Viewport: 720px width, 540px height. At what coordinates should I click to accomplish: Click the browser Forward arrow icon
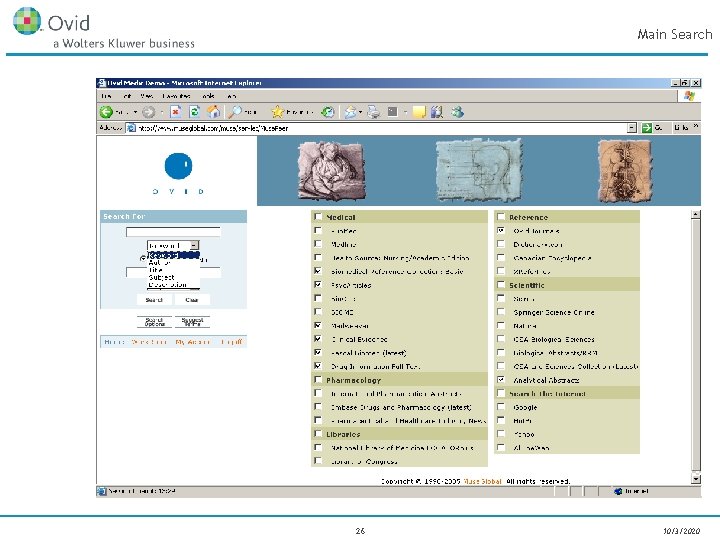148,112
